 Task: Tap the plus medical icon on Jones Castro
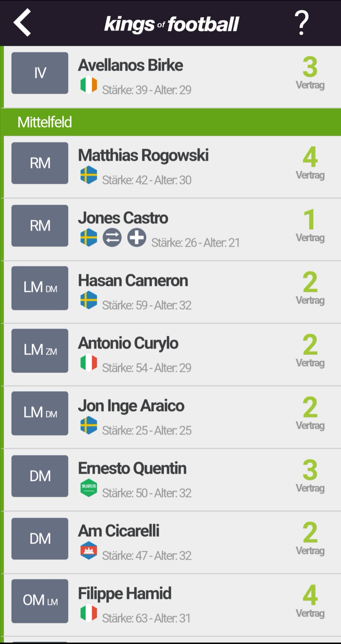click(x=137, y=237)
